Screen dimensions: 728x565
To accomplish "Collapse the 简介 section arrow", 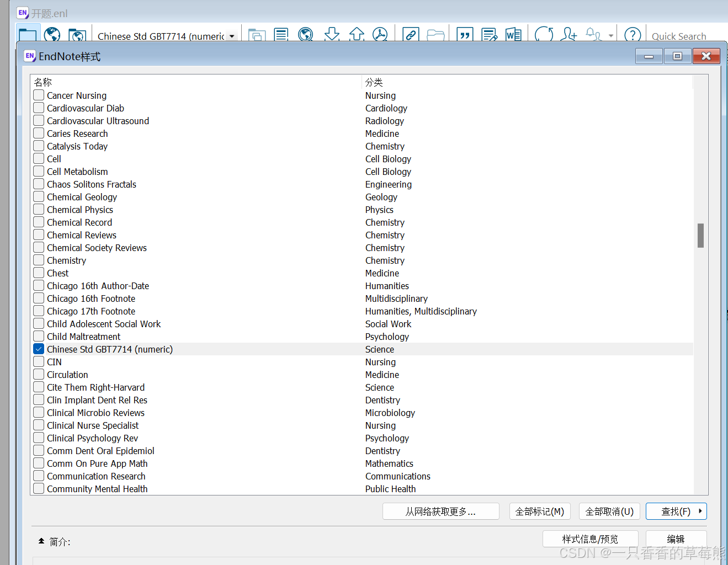I will [x=41, y=541].
